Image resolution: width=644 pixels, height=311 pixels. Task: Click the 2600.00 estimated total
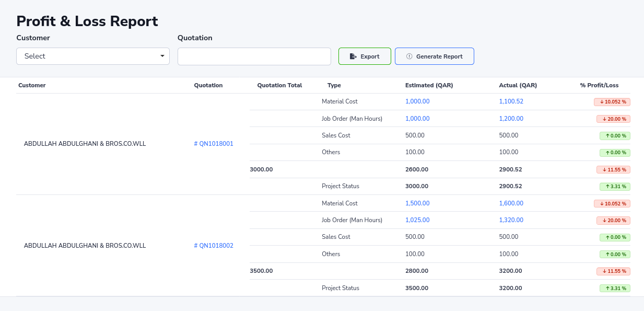(x=417, y=169)
